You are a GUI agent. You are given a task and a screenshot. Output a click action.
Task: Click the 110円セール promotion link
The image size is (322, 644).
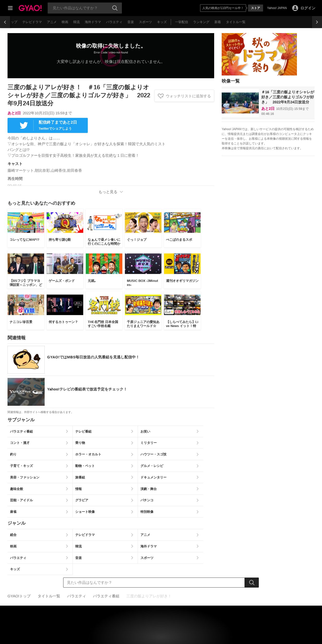[x=223, y=8]
